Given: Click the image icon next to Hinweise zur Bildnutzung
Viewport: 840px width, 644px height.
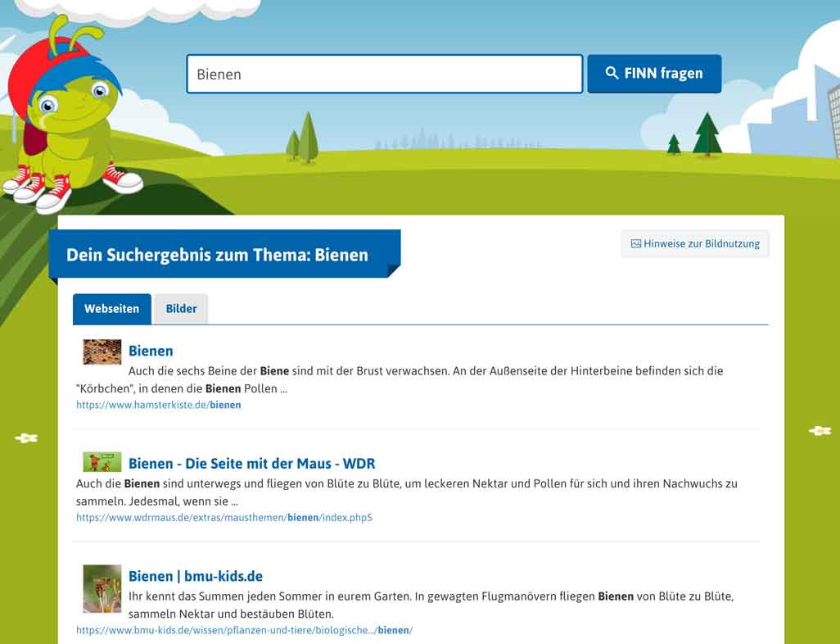Looking at the screenshot, I should (635, 243).
